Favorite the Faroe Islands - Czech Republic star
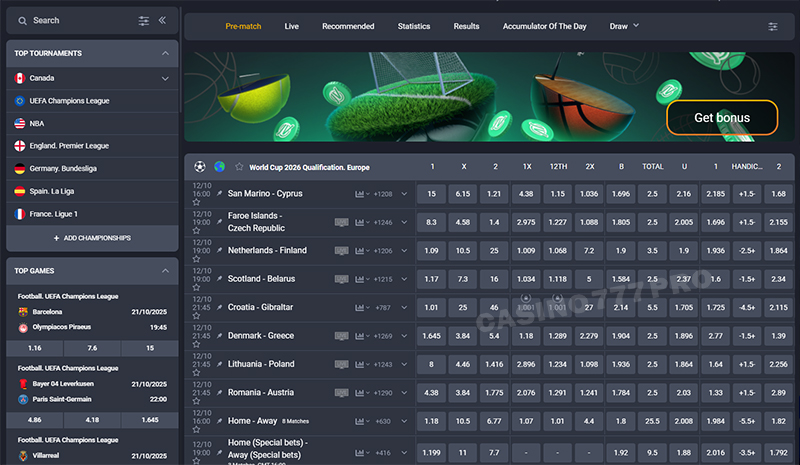800x465 pixels. point(196,231)
